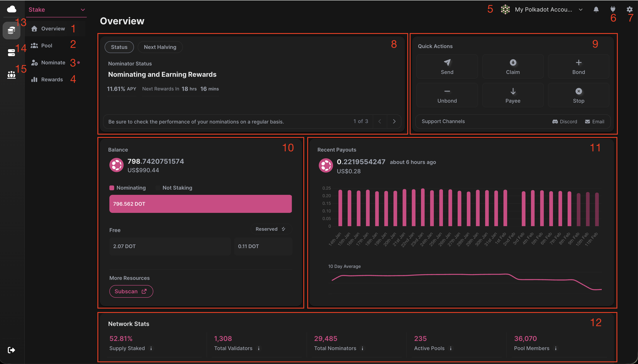Click the plug connect icon
The image size is (638, 364).
613,9
